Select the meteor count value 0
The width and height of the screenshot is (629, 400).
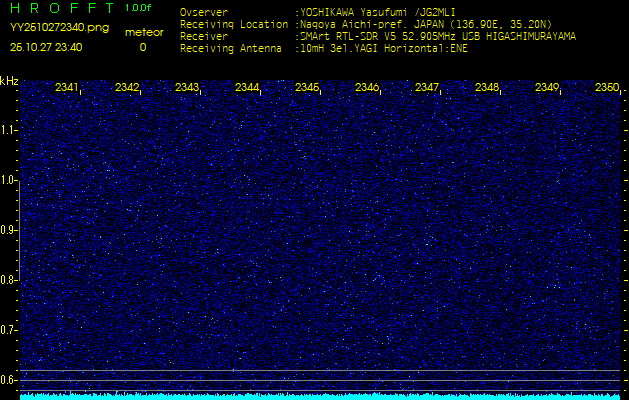[142, 47]
